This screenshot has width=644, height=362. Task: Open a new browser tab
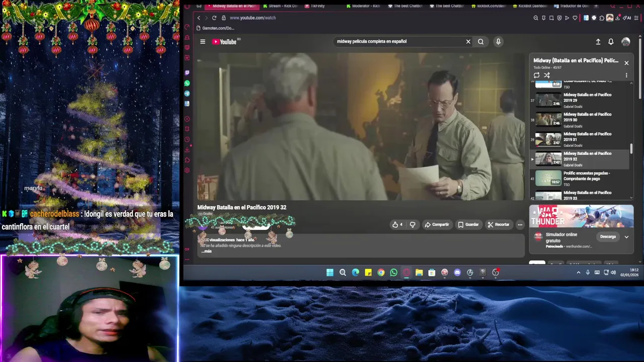[597, 6]
